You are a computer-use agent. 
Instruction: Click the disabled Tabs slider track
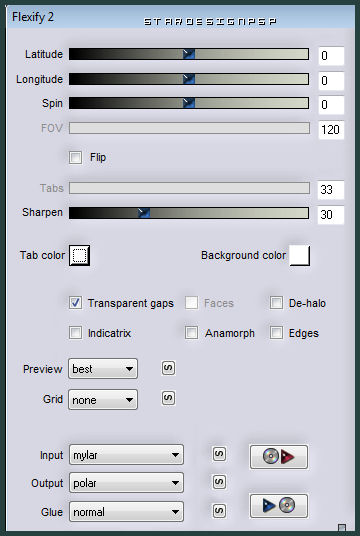[189, 188]
